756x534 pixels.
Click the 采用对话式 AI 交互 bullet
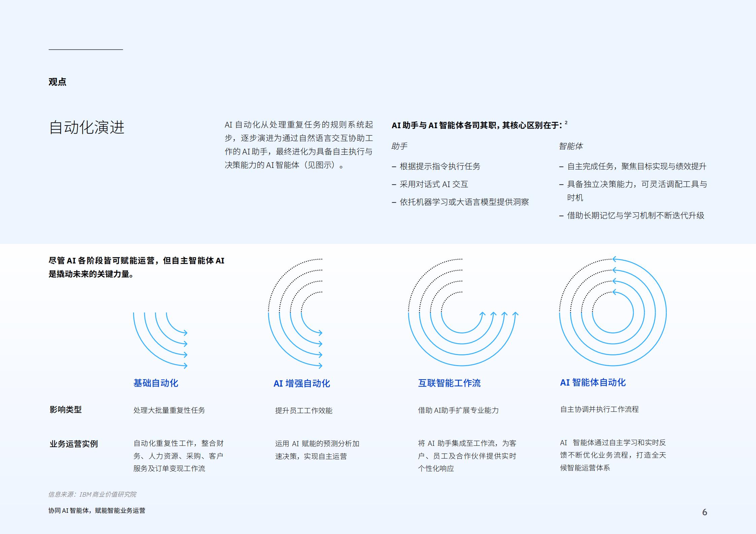(x=433, y=184)
